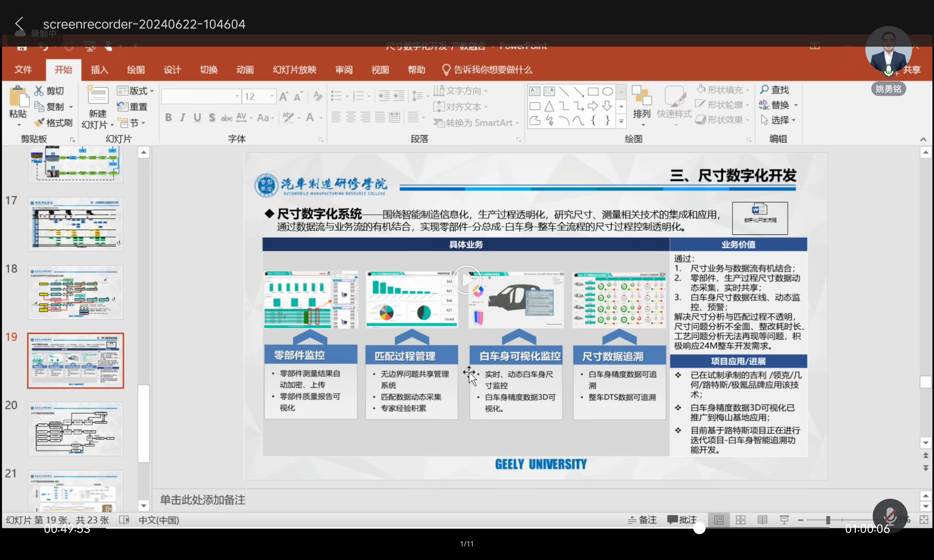934x560 pixels.
Task: Switch to the Transitions (切换) tab
Action: click(x=209, y=70)
